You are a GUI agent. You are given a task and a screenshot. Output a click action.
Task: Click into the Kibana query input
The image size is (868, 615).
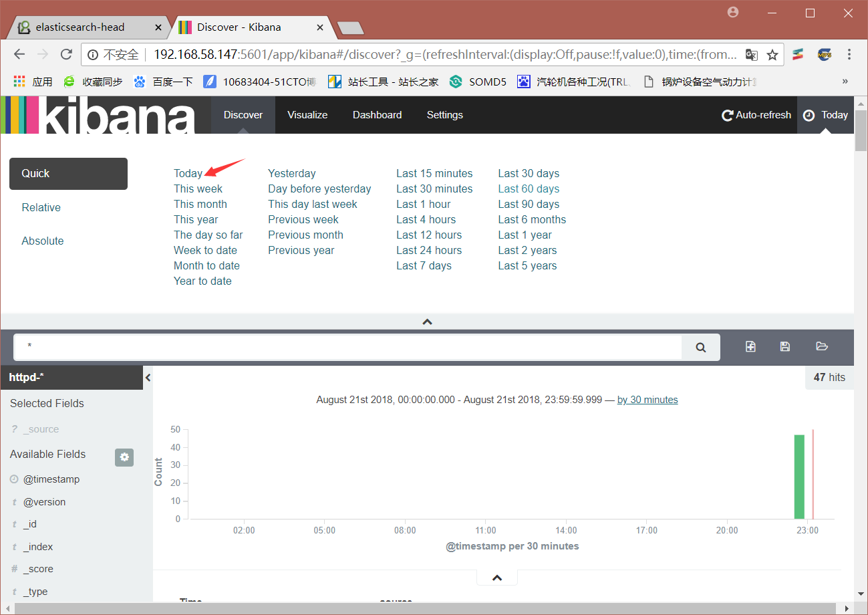coord(347,348)
